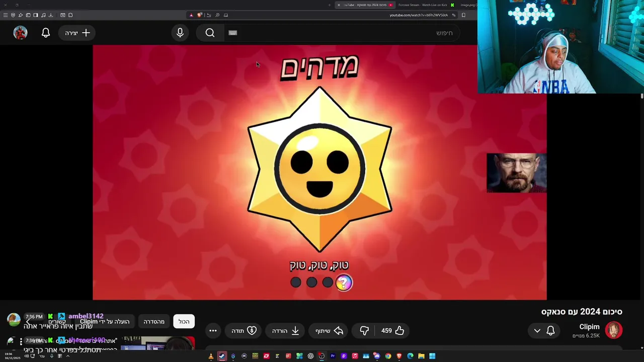Click the music note playlist icon in toolbar
This screenshot has width=644, height=362.
43,15
